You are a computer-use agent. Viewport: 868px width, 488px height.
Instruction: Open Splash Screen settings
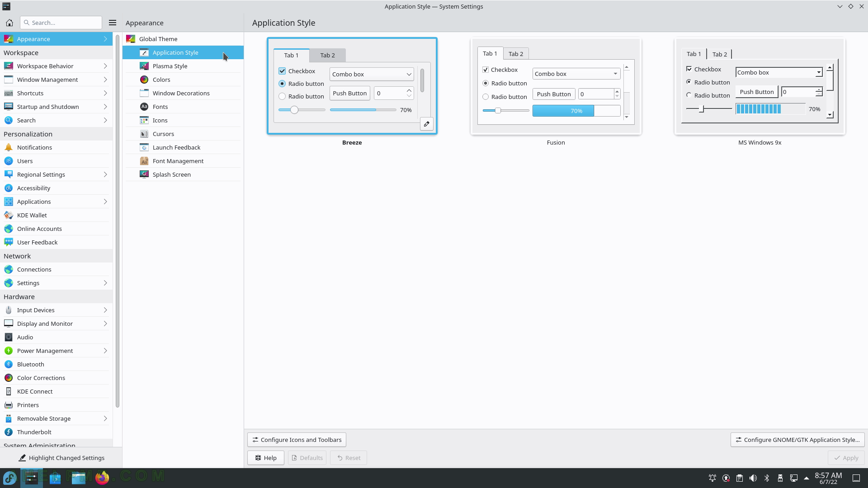183,174
